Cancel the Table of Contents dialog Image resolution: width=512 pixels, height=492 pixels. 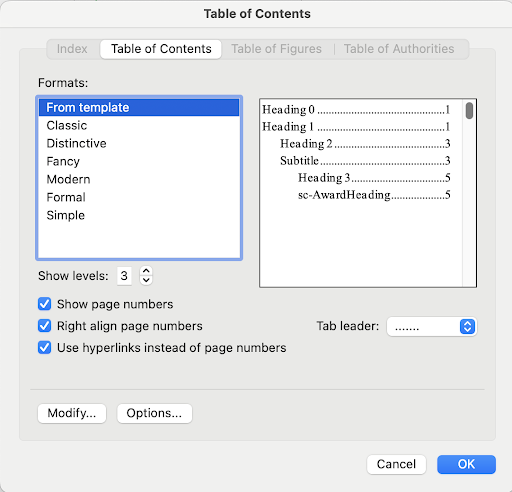[x=396, y=464]
